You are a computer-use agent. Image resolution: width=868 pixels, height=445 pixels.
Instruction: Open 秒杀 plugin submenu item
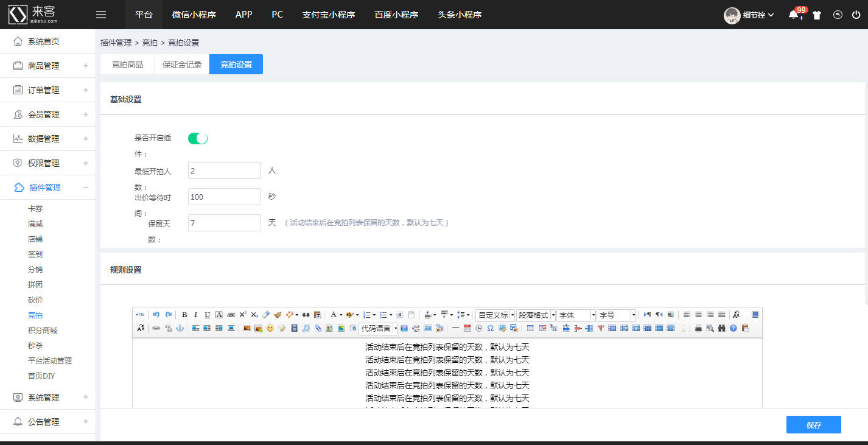pyautogui.click(x=35, y=346)
